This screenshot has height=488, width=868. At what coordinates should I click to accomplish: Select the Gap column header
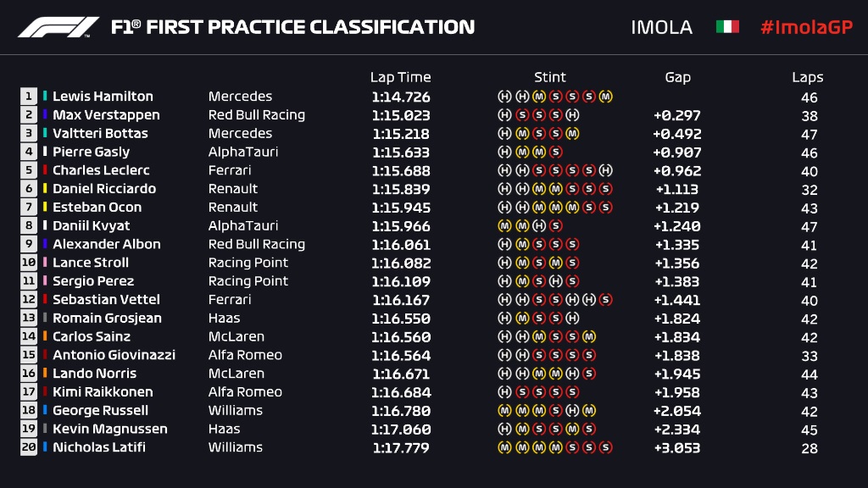click(x=677, y=77)
